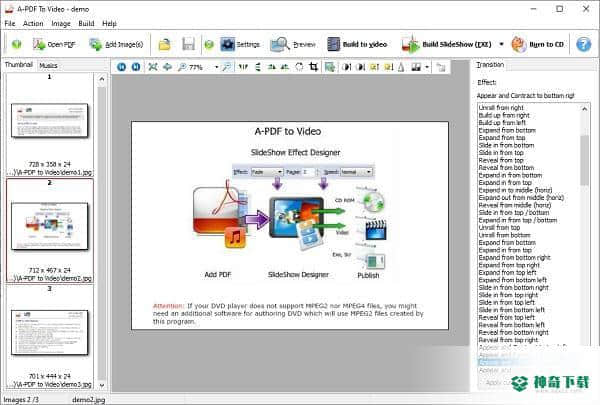
Task: Go to previous image blue round icon
Action: [x=121, y=67]
